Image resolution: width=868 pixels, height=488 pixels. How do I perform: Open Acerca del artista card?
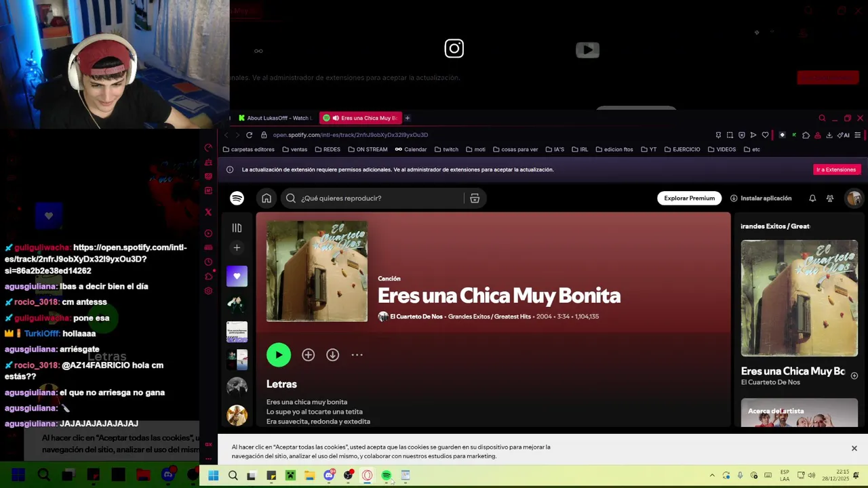tap(799, 413)
